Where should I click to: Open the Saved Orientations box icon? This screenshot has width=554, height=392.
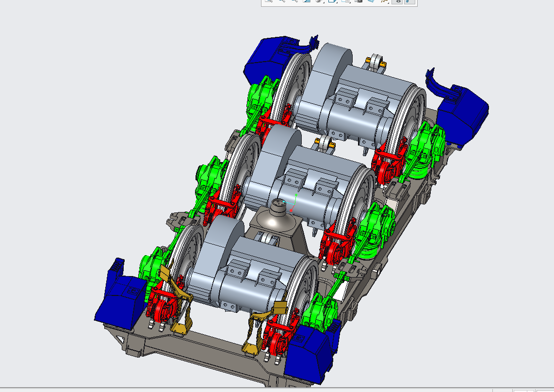(332, 0)
